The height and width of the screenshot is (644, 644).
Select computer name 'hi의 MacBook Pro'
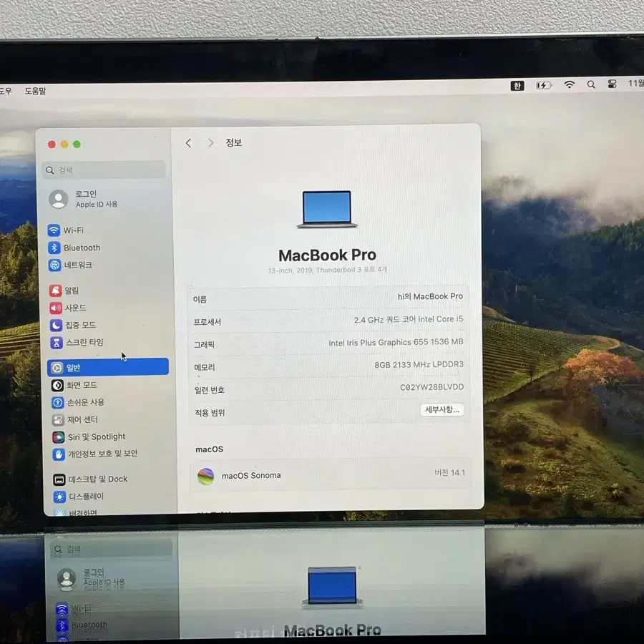(x=430, y=296)
